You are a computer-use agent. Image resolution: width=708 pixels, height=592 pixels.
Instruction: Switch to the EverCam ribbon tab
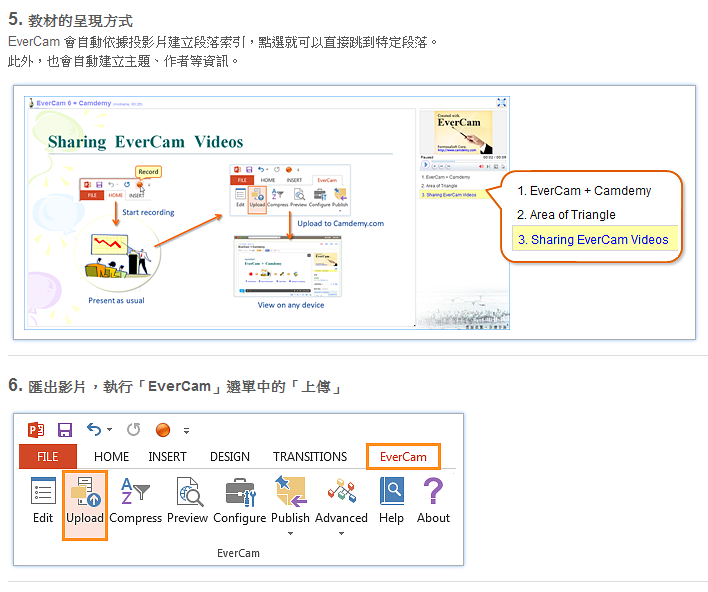403,457
